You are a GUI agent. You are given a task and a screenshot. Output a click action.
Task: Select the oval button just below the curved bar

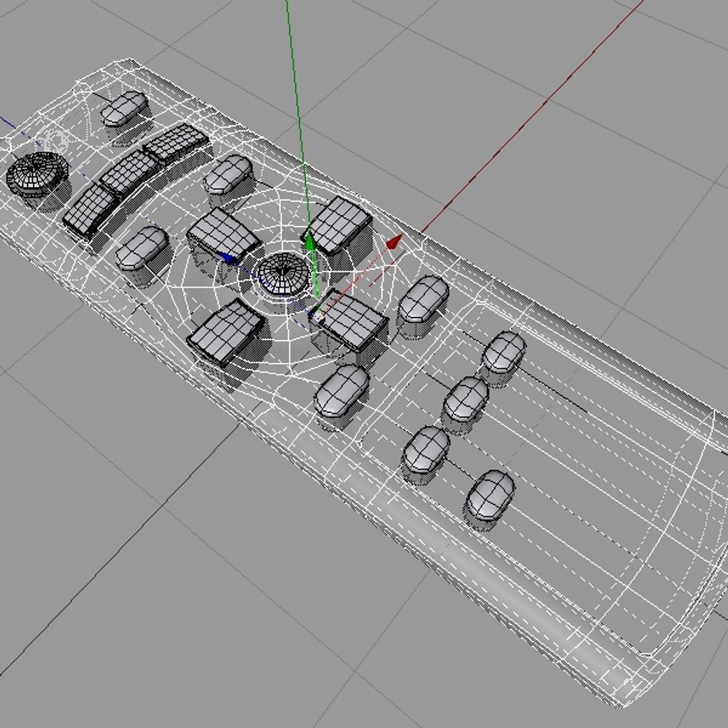[142, 247]
